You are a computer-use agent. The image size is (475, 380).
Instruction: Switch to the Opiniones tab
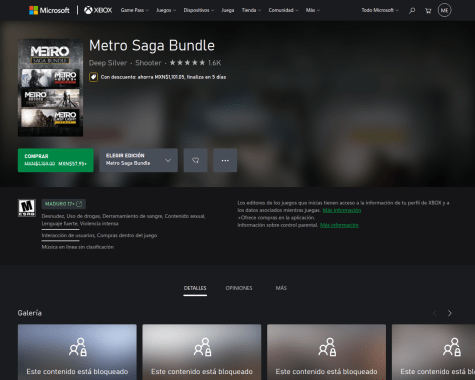[x=239, y=288]
